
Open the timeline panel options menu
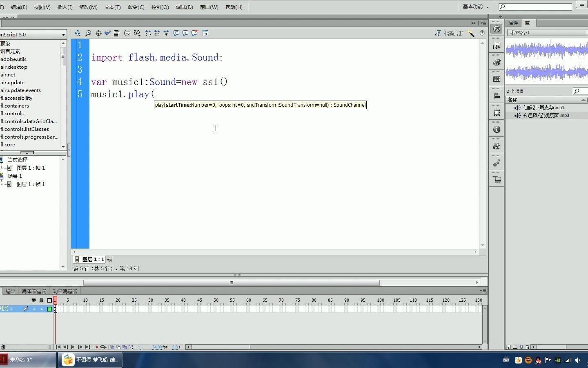pyautogui.click(x=483, y=291)
